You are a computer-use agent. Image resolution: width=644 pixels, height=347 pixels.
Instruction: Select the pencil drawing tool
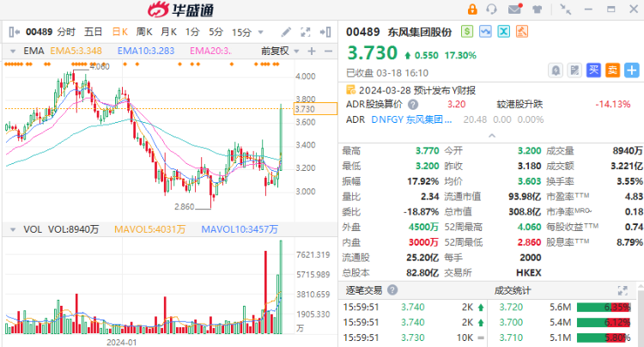286,32
